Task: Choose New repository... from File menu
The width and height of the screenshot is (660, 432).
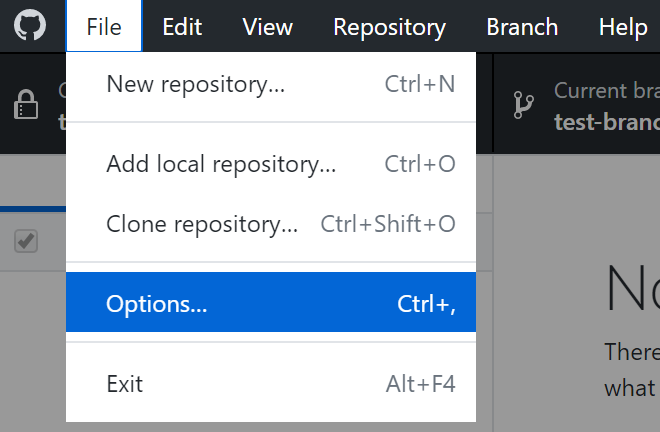Action: pyautogui.click(x=196, y=84)
